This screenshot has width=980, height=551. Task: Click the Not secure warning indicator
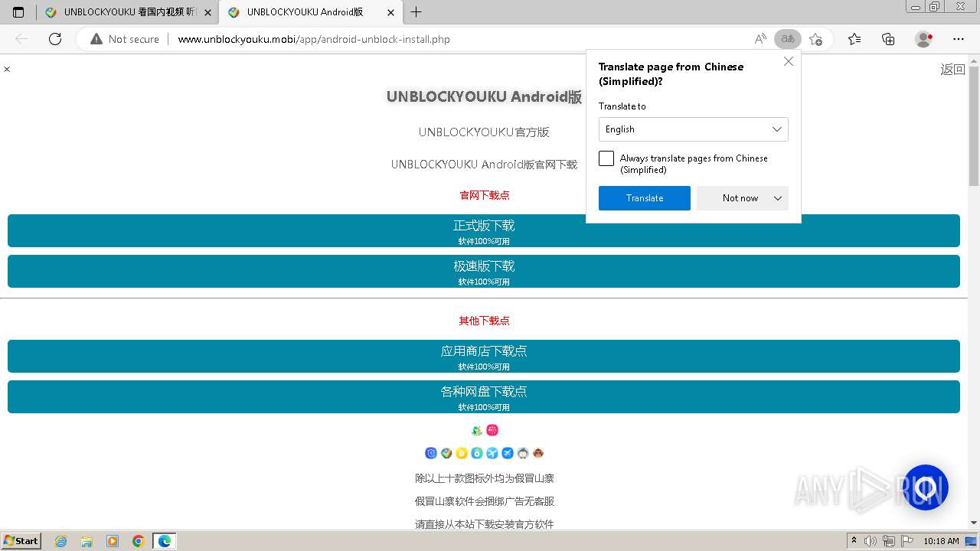point(125,39)
